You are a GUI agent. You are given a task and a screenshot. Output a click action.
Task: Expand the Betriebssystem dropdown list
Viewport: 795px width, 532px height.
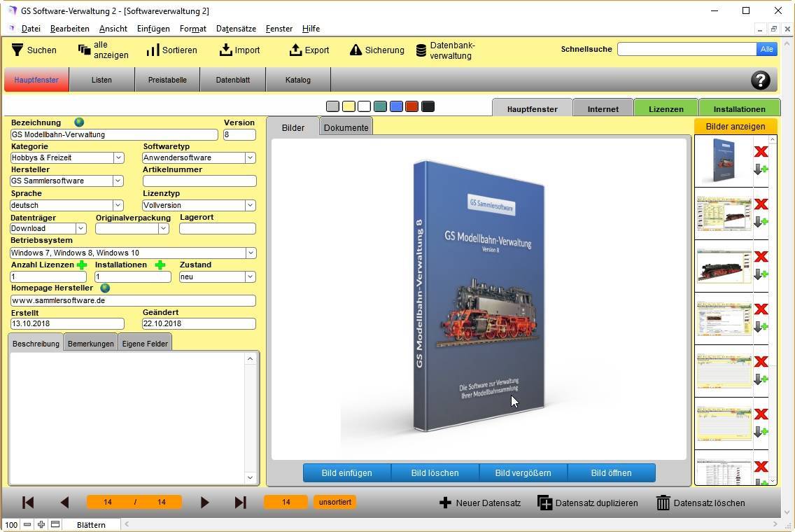pos(250,253)
